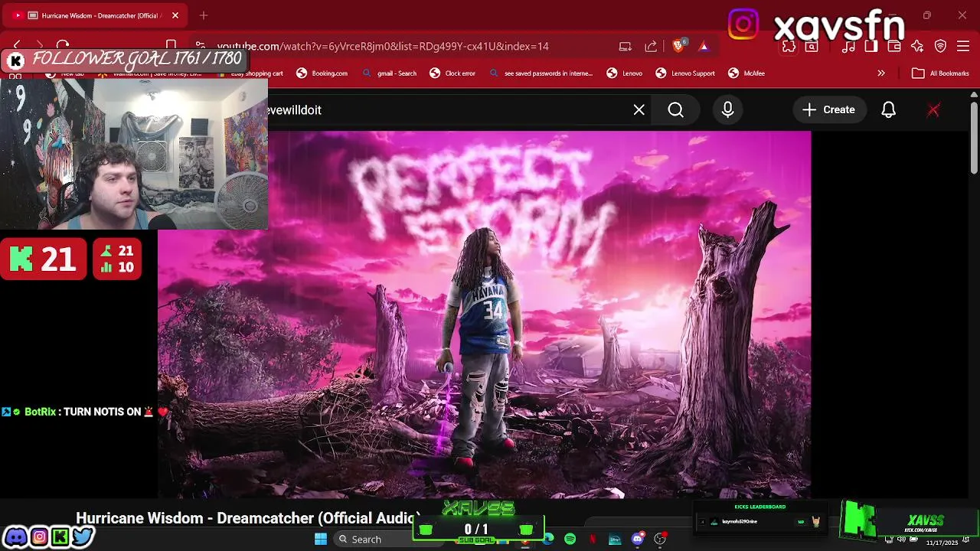Viewport: 980px width, 551px height.
Task: Click the YouTube Create button
Action: click(x=829, y=110)
